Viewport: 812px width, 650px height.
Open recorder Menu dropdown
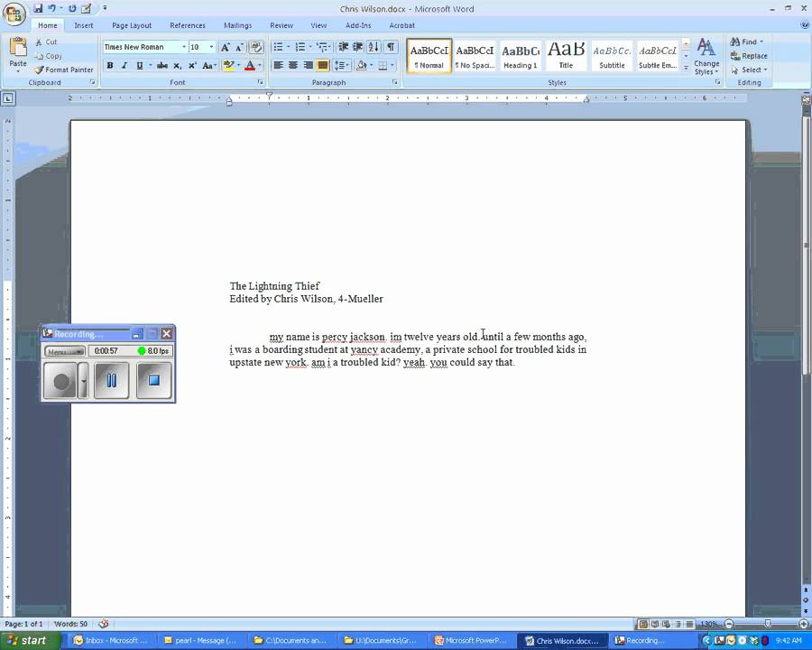(x=65, y=351)
